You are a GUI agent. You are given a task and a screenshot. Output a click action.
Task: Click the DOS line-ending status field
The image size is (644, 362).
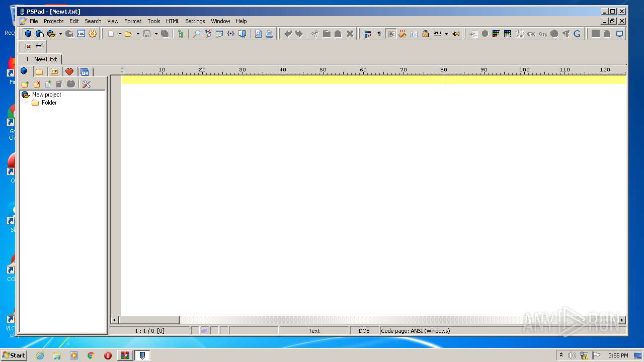point(364,331)
